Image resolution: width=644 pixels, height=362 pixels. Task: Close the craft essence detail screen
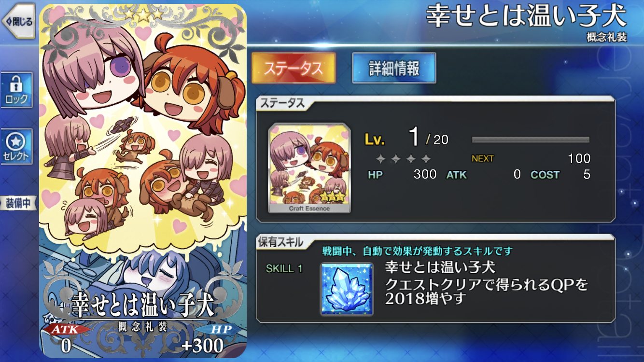click(x=18, y=21)
